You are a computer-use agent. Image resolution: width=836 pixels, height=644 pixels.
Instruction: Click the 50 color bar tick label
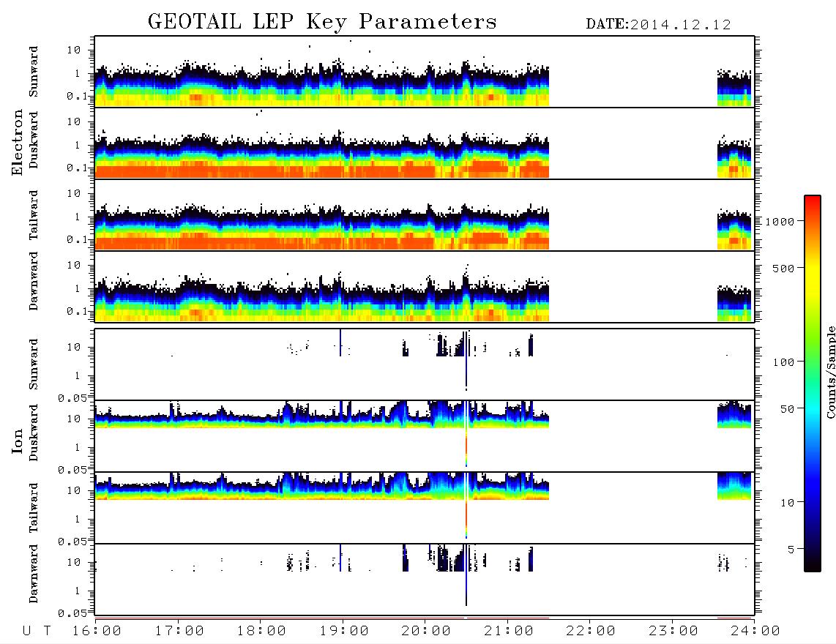[x=787, y=409]
